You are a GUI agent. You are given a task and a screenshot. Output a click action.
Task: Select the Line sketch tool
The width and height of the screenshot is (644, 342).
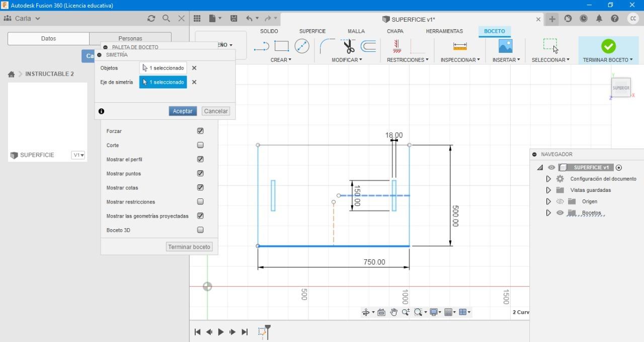(x=261, y=46)
